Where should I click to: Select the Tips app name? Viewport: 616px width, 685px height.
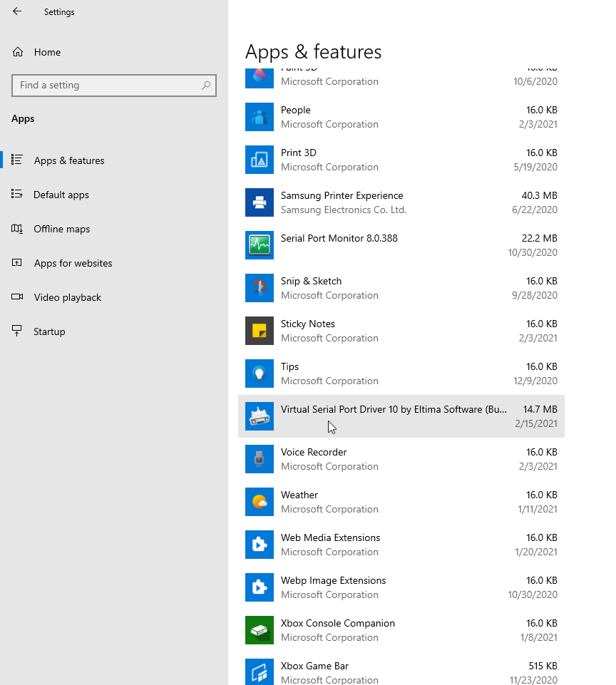289,367
